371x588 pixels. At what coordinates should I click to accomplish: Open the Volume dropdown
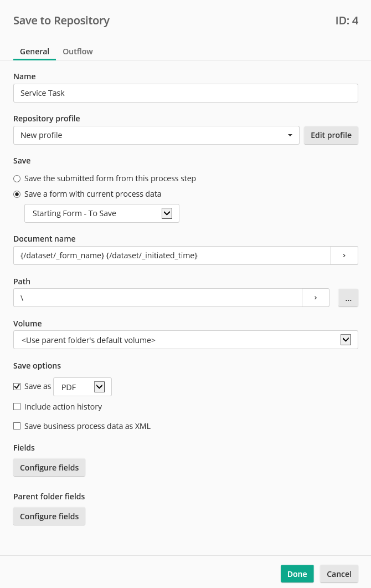[x=346, y=340]
